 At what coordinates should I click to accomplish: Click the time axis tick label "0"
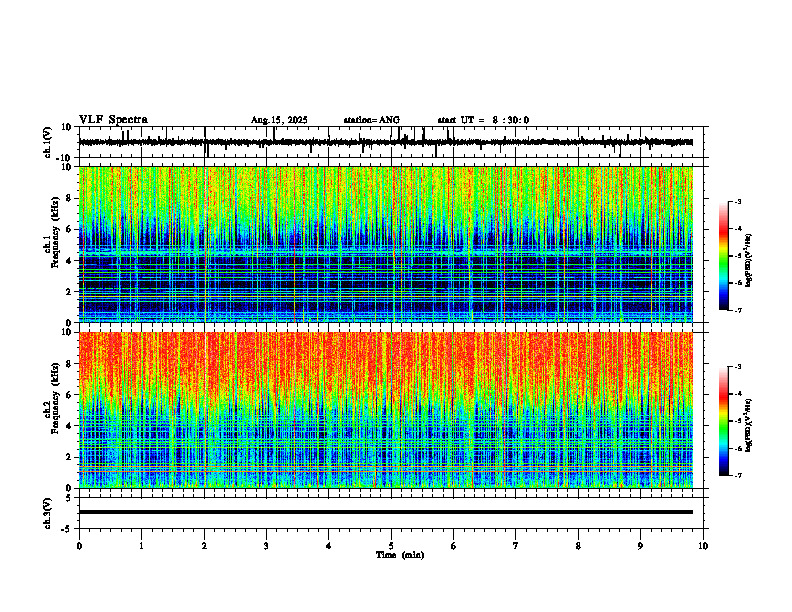click(79, 546)
